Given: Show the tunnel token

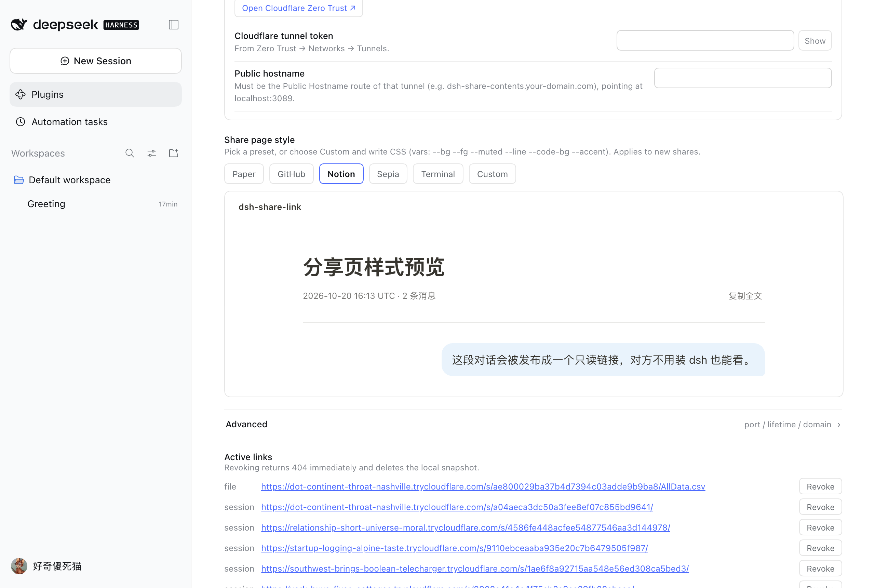Looking at the screenshot, I should click(x=815, y=40).
